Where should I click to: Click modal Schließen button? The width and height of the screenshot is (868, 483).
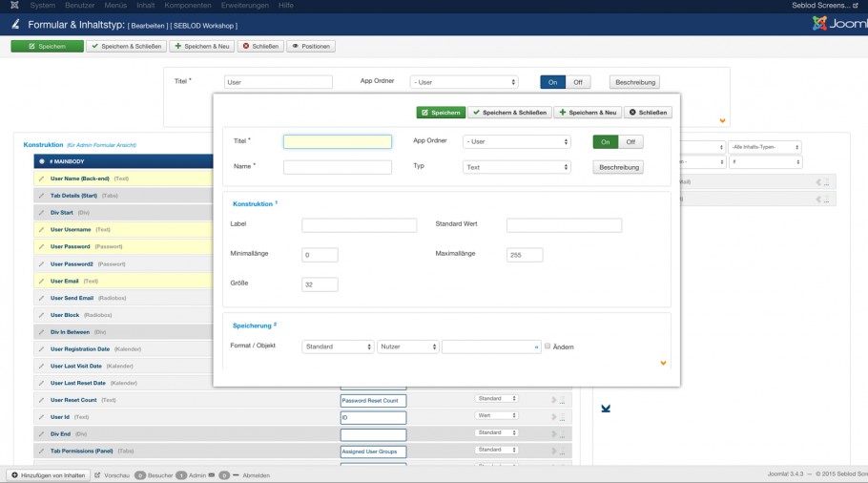(x=648, y=113)
